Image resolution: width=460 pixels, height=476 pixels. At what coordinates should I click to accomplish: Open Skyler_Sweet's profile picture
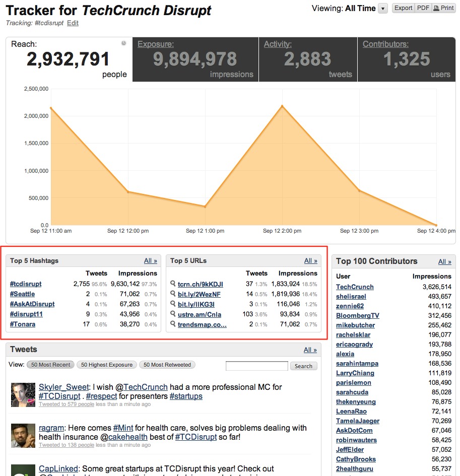click(x=23, y=394)
